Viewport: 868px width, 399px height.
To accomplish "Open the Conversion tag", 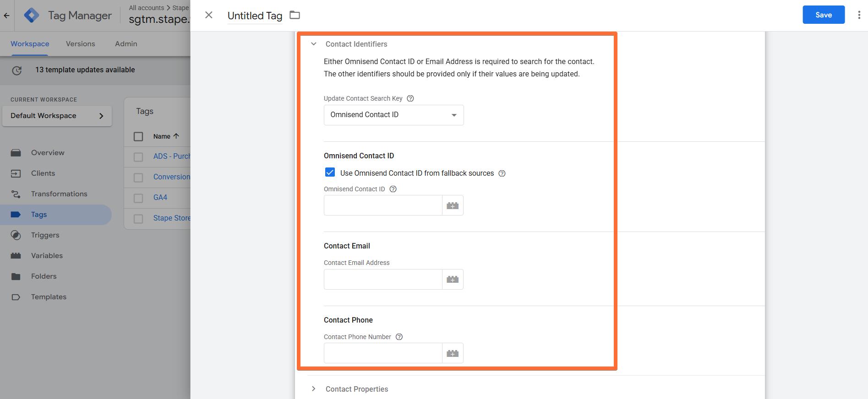I will pyautogui.click(x=172, y=177).
